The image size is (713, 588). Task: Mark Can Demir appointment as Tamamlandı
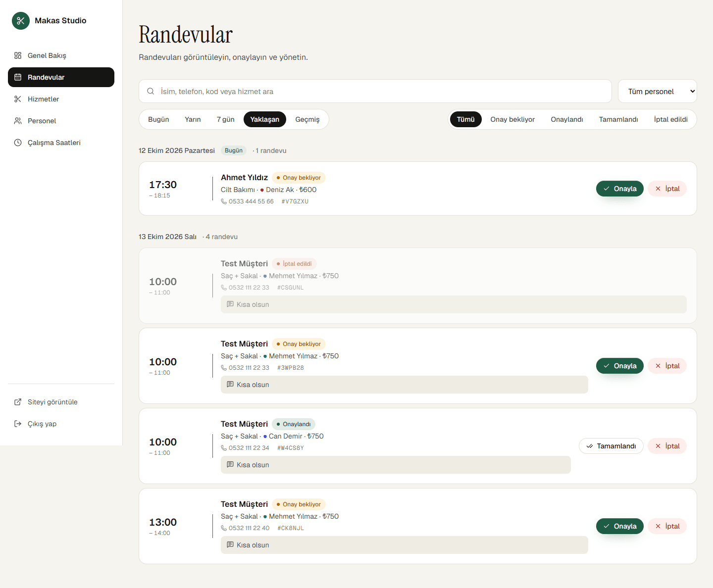(x=611, y=446)
